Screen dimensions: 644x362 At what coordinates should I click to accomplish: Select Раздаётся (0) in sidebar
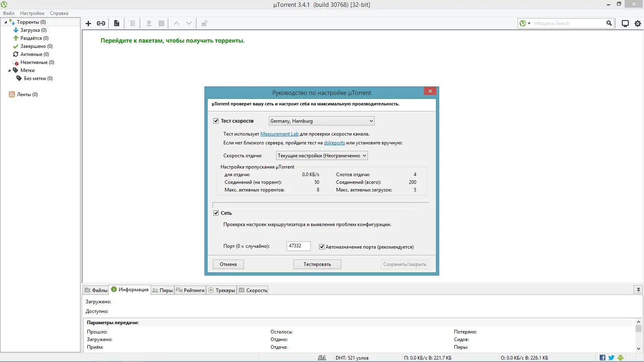(34, 38)
